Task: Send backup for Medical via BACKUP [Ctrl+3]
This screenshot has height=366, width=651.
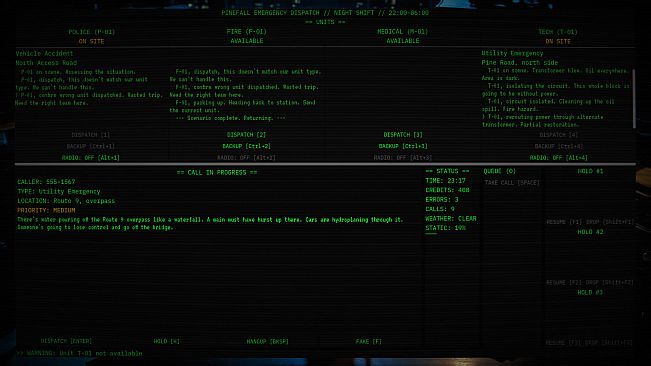Action: click(x=403, y=146)
